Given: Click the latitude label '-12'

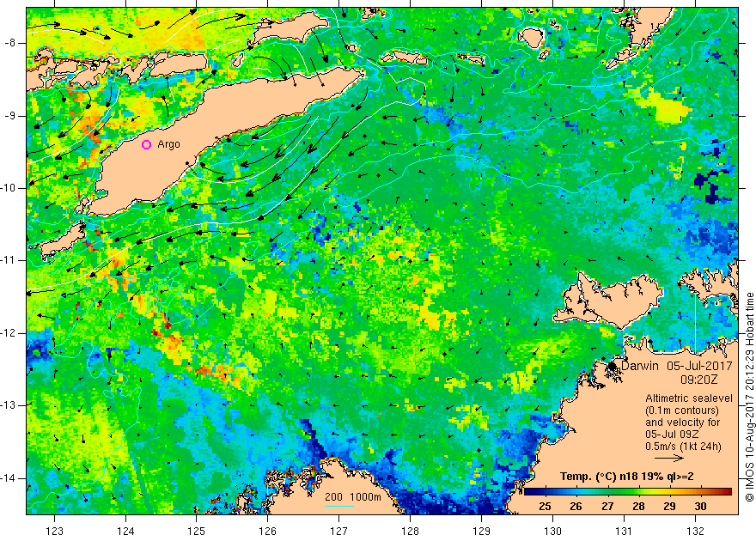Looking at the screenshot, I should pyautogui.click(x=9, y=333).
